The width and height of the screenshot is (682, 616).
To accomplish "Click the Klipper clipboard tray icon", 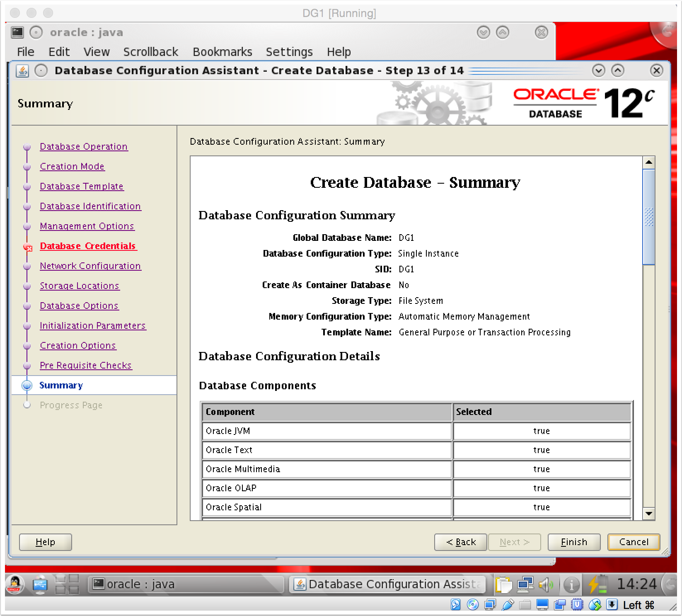I will pyautogui.click(x=504, y=585).
